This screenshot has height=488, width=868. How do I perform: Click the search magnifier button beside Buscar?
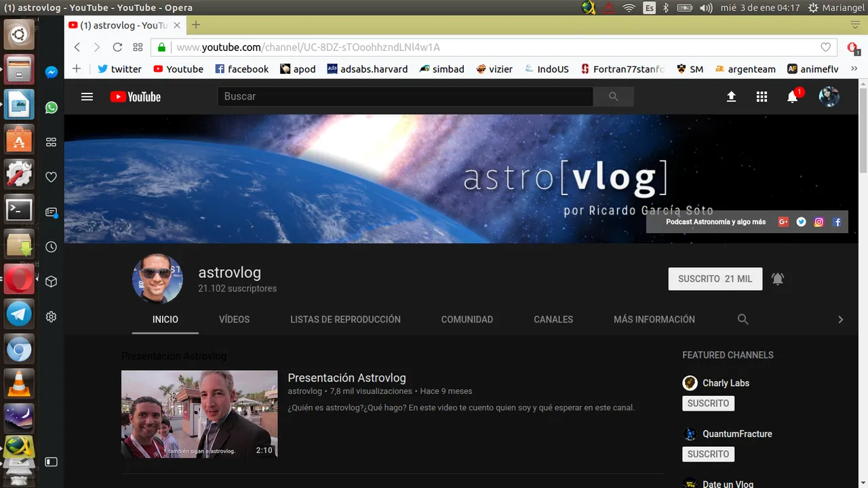coord(613,97)
